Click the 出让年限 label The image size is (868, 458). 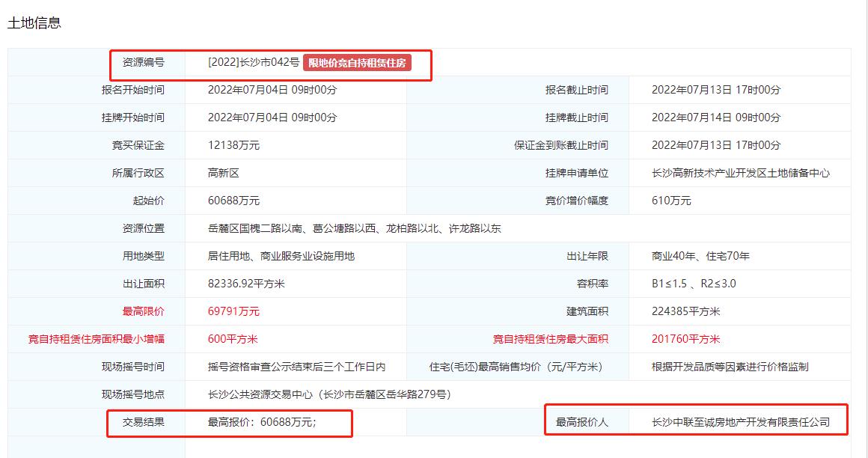click(587, 256)
